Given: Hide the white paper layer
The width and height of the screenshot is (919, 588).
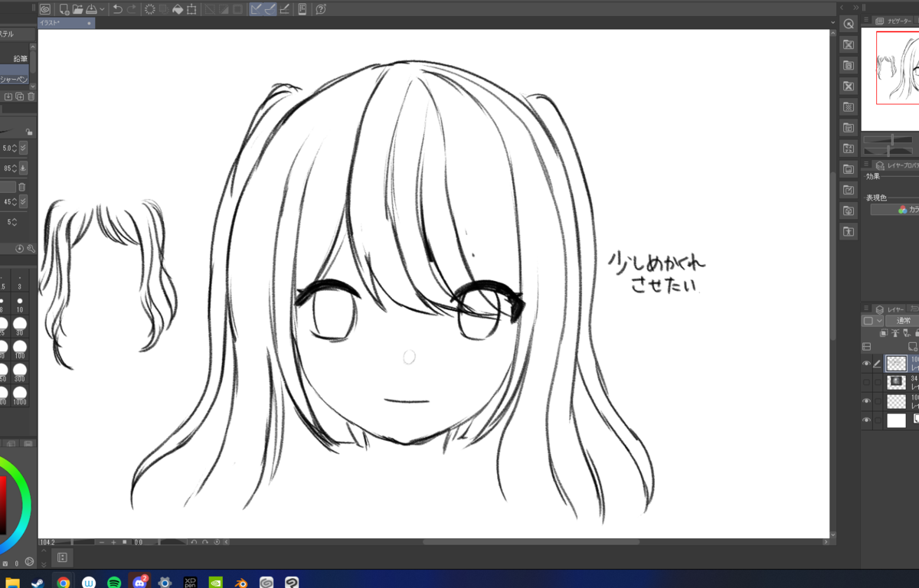Looking at the screenshot, I should click(867, 420).
